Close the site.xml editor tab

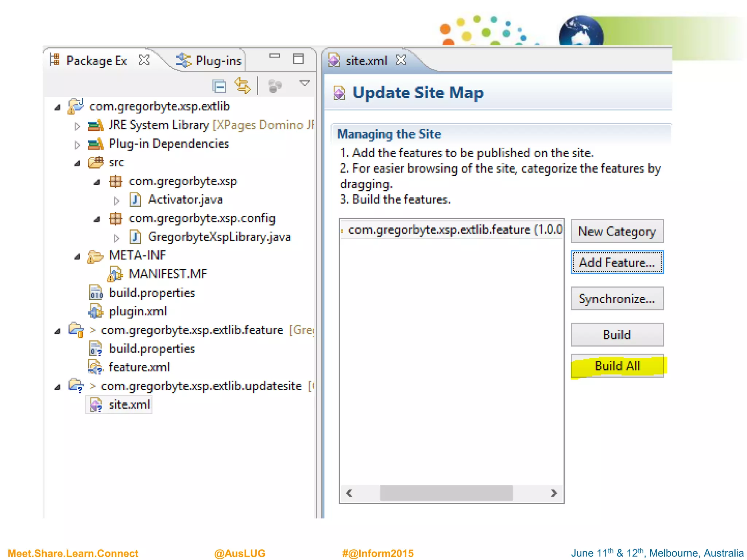coord(401,60)
